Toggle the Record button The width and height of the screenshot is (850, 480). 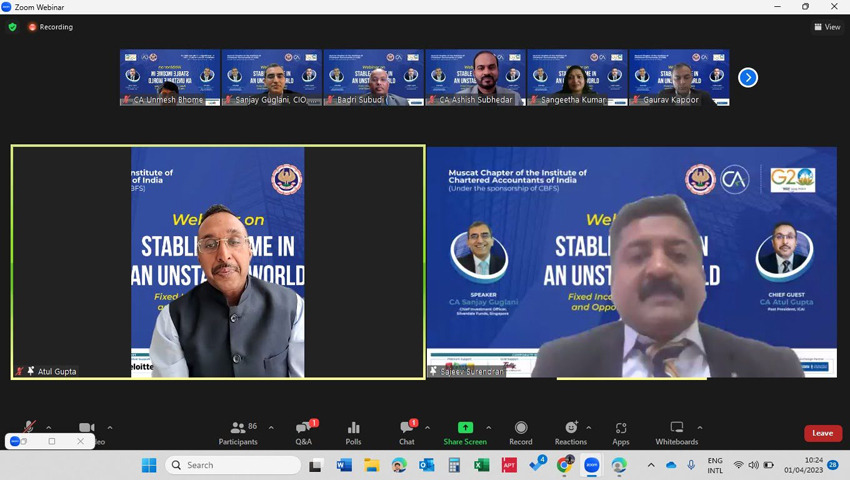point(521,431)
